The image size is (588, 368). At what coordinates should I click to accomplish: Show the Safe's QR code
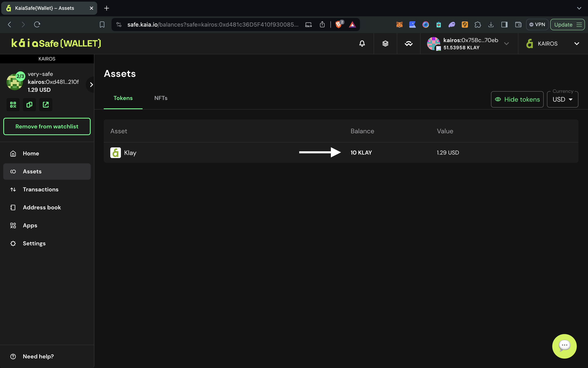[x=13, y=105]
